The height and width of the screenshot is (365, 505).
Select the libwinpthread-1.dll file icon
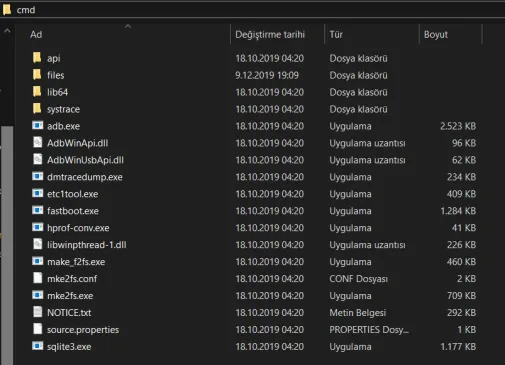coord(38,244)
